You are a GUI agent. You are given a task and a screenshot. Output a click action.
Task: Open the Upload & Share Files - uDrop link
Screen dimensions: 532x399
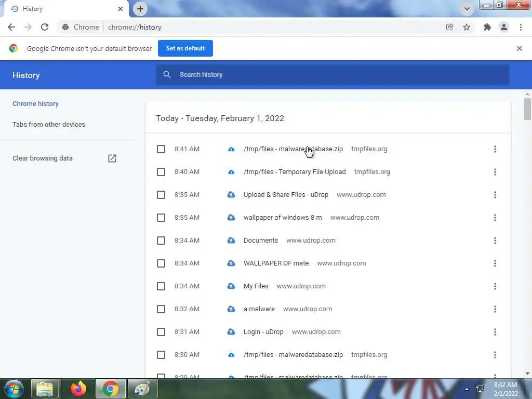click(x=286, y=195)
